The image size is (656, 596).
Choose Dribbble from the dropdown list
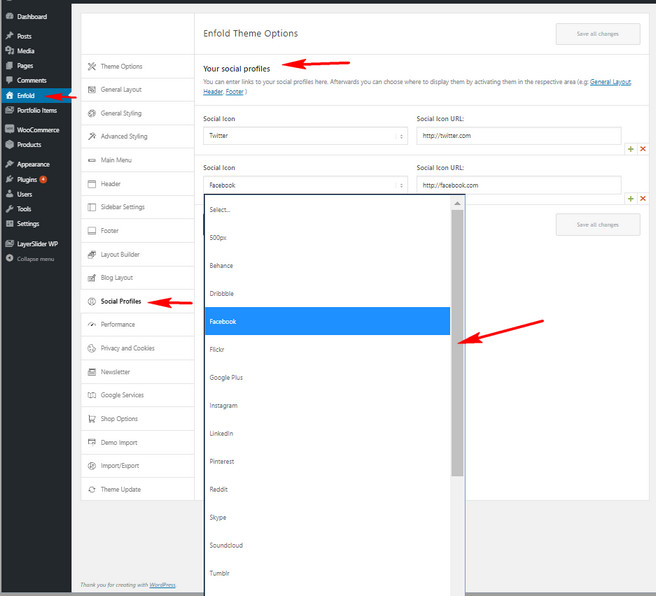tap(328, 294)
